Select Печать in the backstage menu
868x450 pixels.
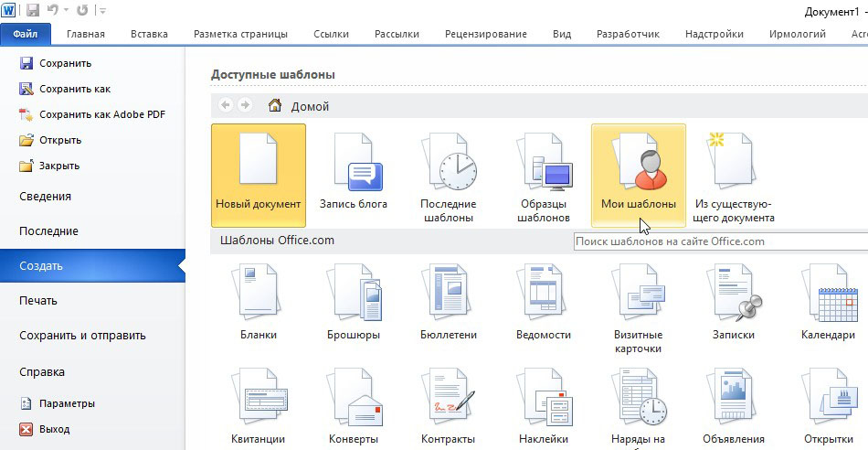coord(38,301)
